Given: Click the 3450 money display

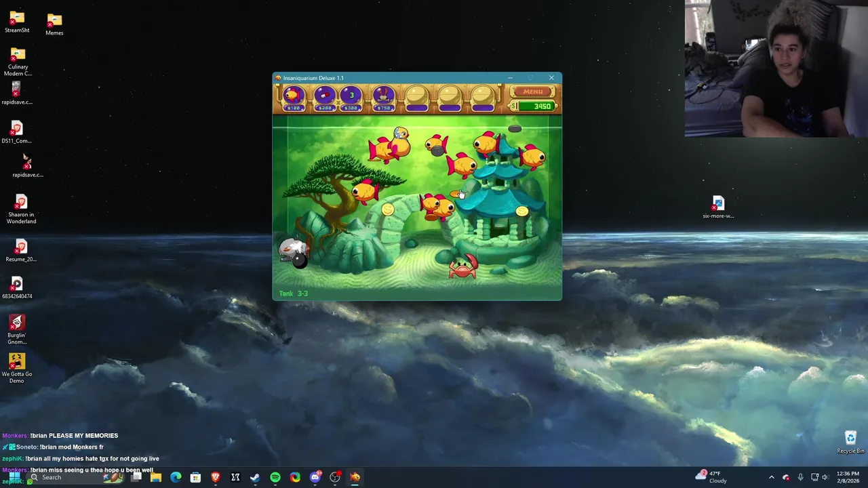Looking at the screenshot, I should click(536, 106).
